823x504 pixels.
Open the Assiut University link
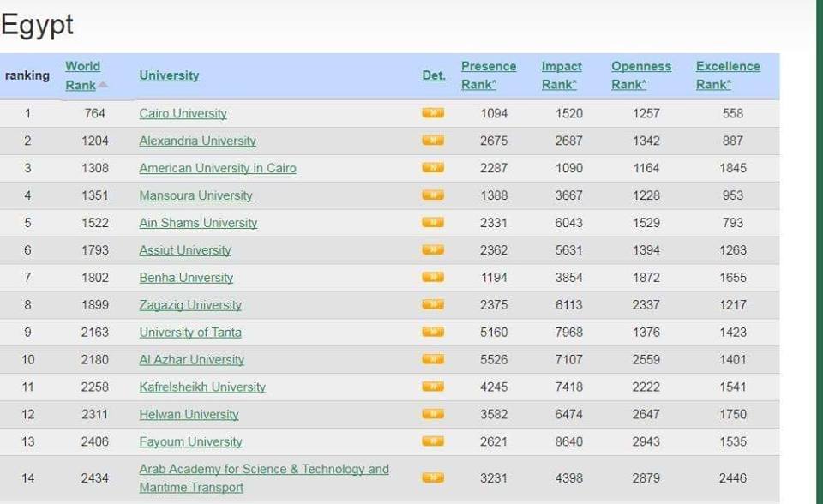[185, 250]
